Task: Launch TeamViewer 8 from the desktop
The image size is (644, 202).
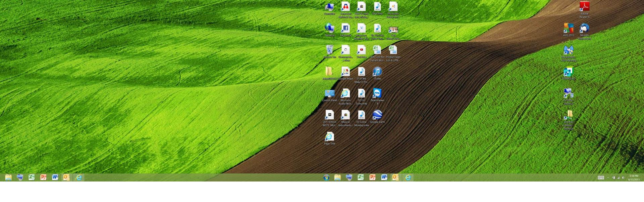Action: click(377, 93)
